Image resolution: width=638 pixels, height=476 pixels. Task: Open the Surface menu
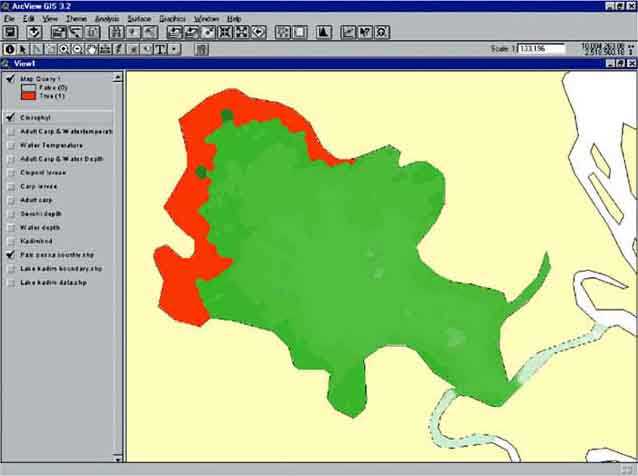point(139,19)
